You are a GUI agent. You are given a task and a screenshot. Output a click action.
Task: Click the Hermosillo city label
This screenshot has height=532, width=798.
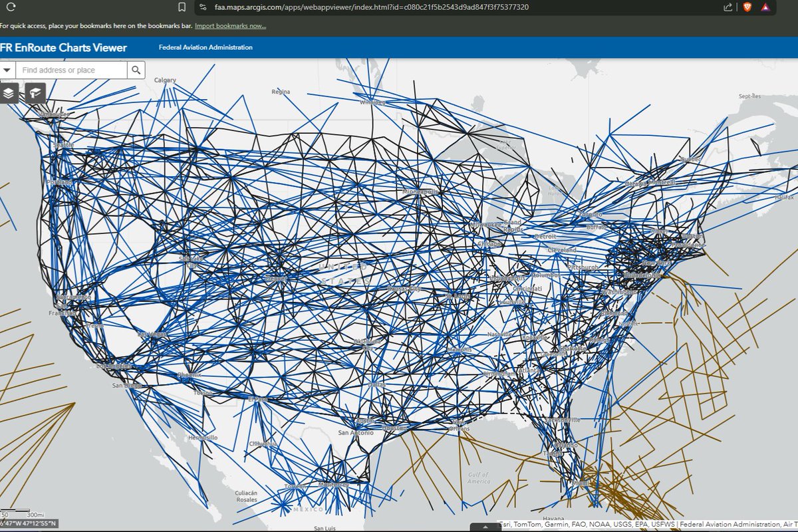tap(203, 438)
